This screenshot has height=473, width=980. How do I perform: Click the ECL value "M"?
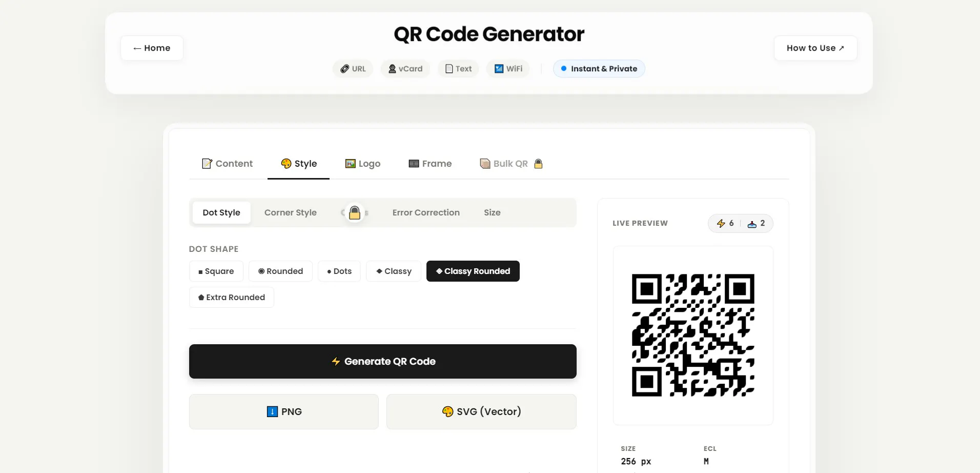coord(706,461)
